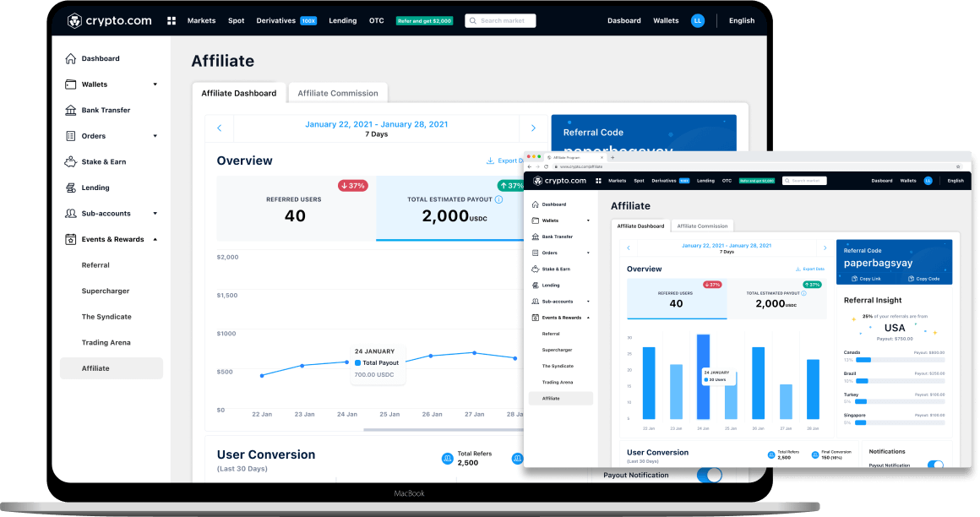980x517 pixels.
Task: Go to previous date range in MacBook window
Action: (x=220, y=128)
